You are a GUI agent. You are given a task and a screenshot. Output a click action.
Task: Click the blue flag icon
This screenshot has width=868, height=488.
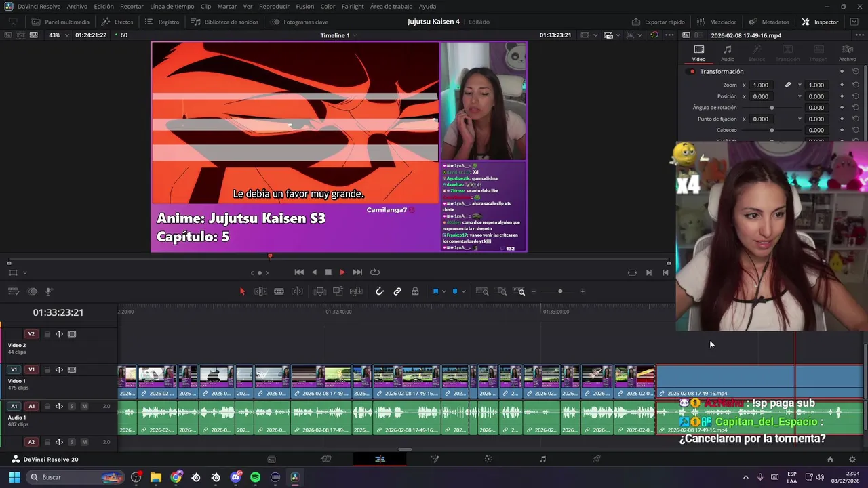(435, 291)
